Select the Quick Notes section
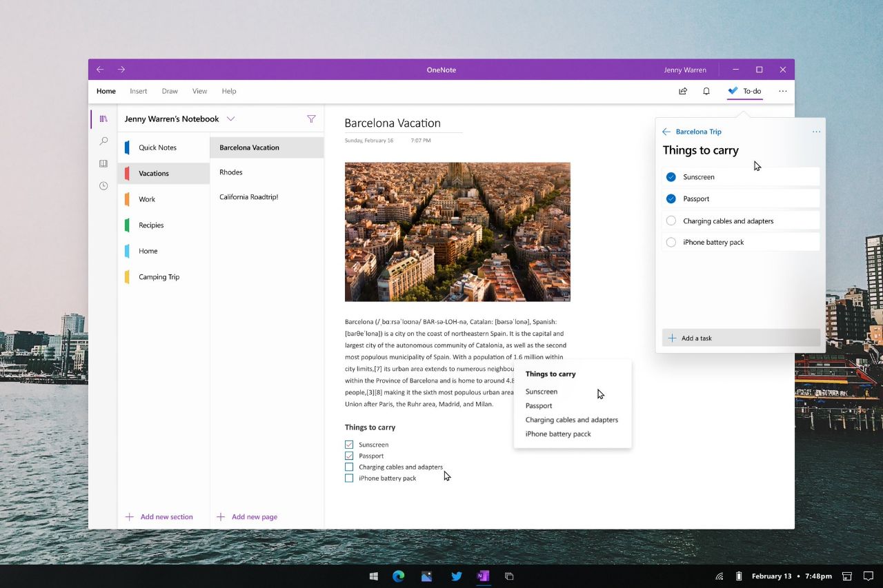 click(x=163, y=148)
